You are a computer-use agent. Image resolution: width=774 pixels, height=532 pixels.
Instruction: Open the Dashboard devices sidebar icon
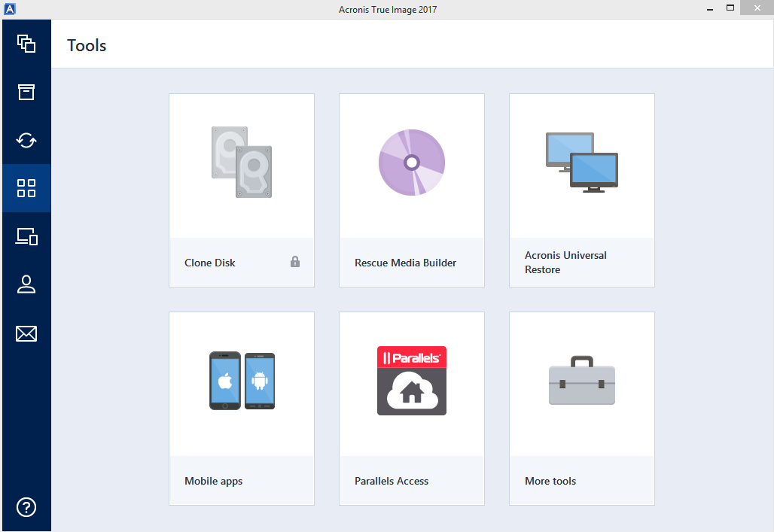tap(26, 237)
